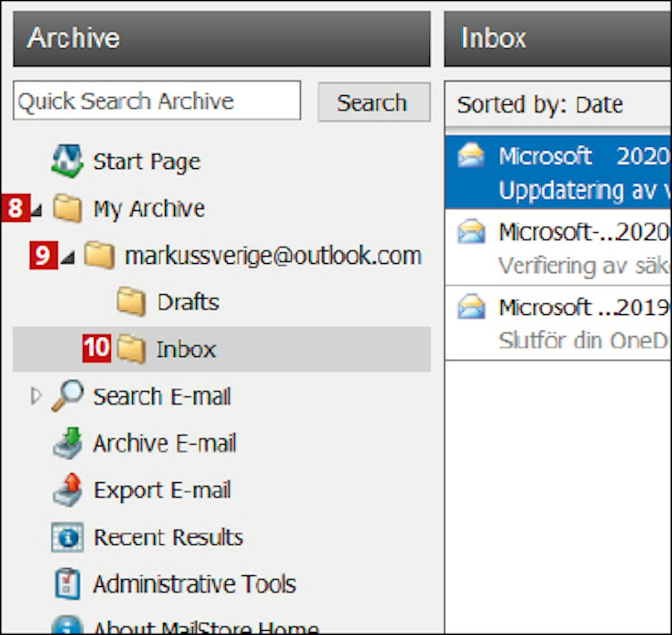The image size is (672, 635).
Task: Expand the Search E-mail tree node
Action: pyautogui.click(x=36, y=396)
